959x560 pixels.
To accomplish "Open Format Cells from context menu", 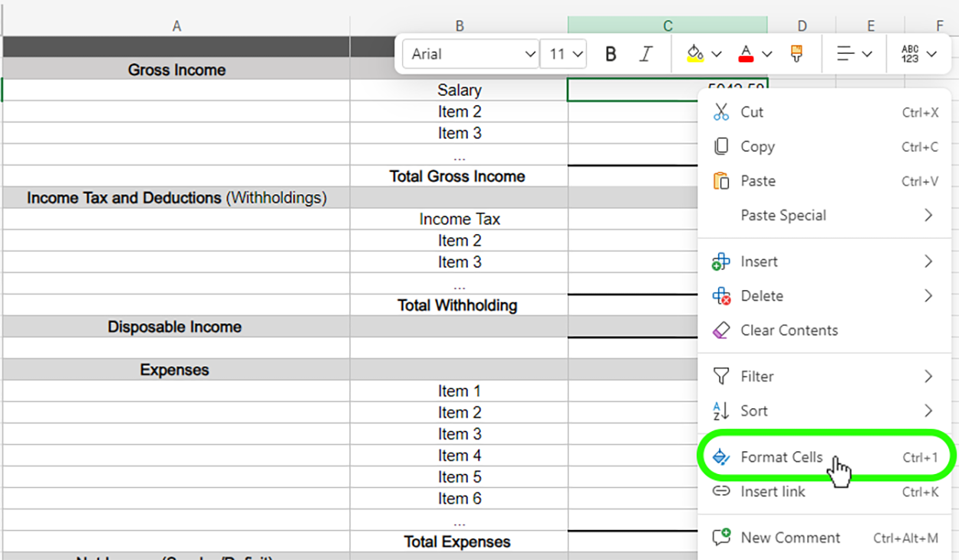I will tap(825, 457).
